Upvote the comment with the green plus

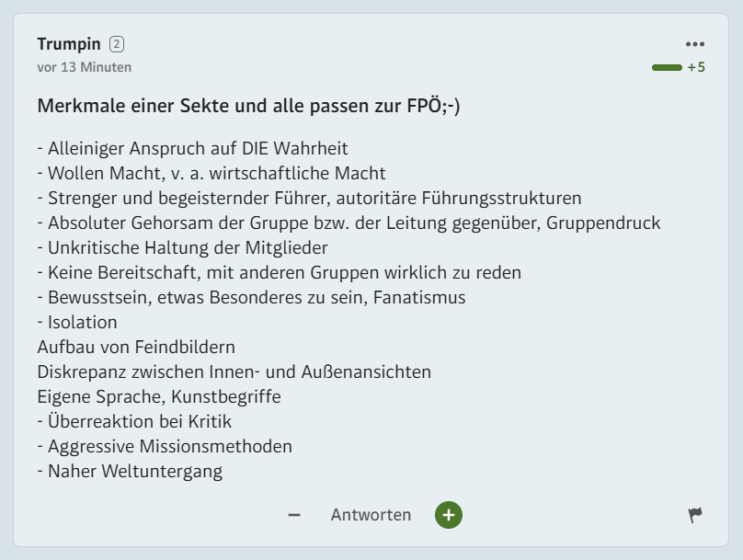[449, 515]
